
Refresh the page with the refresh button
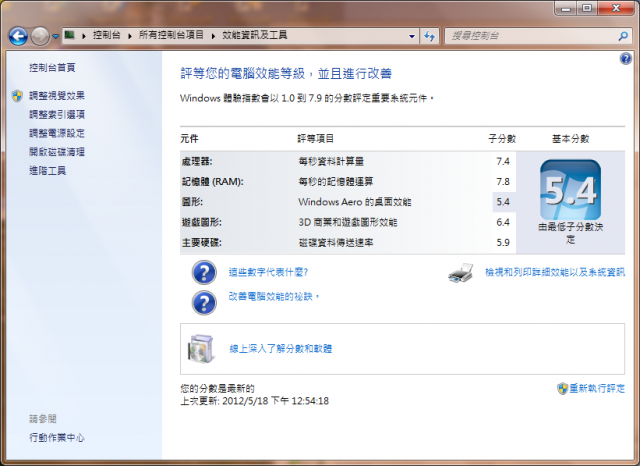(429, 36)
